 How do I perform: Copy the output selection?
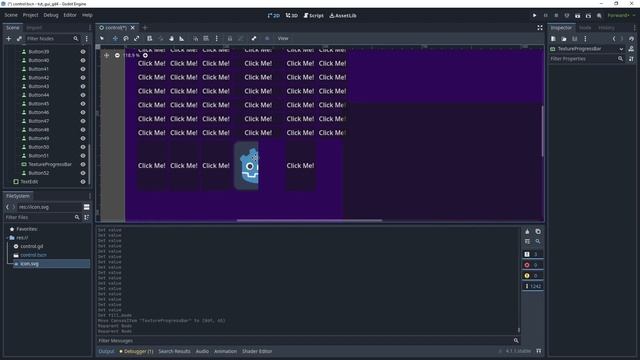pyautogui.click(x=538, y=231)
